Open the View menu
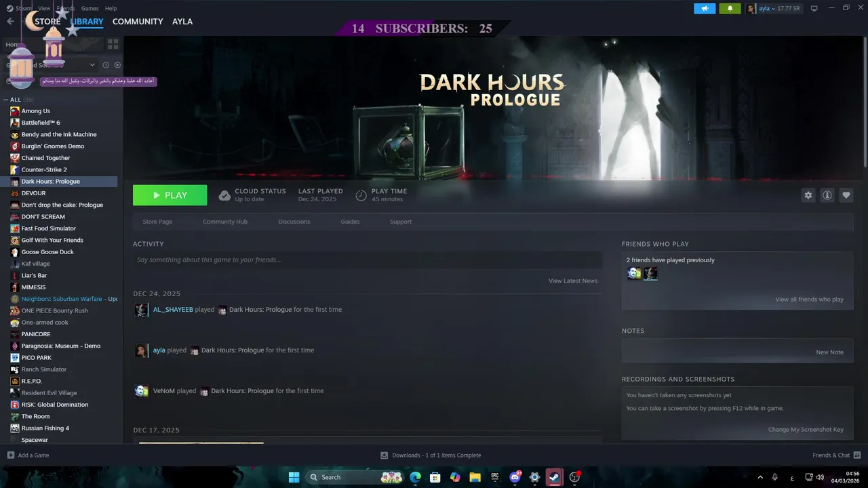 click(44, 8)
